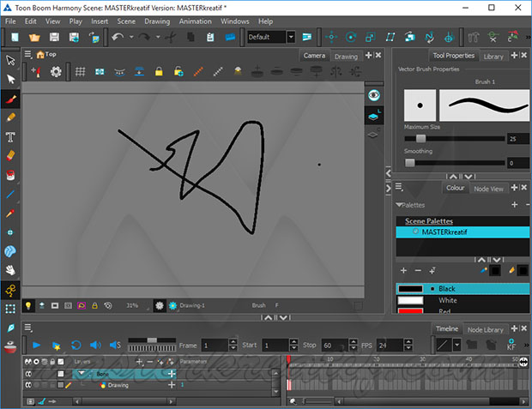Switch to the Drawing view tab
The width and height of the screenshot is (532, 409).
click(x=346, y=57)
